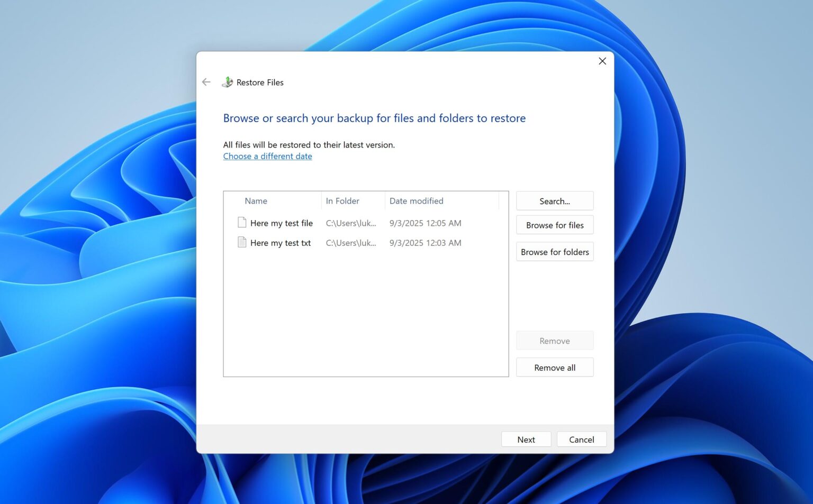Open the Choose a different date link
Viewport: 813px width, 504px height.
[x=267, y=156]
